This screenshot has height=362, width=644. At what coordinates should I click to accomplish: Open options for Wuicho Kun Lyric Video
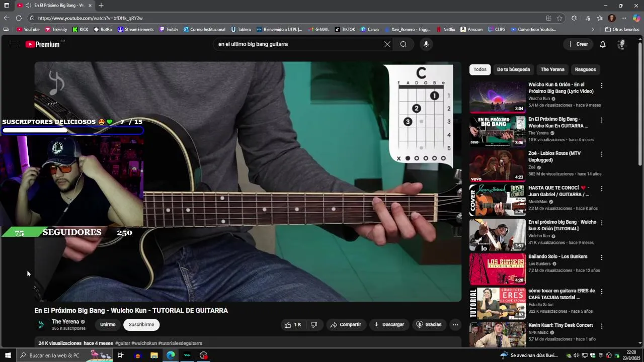click(601, 86)
